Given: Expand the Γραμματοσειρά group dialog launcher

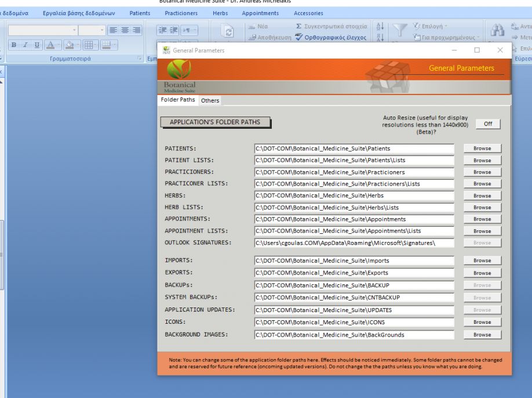Looking at the screenshot, I should tap(140, 59).
